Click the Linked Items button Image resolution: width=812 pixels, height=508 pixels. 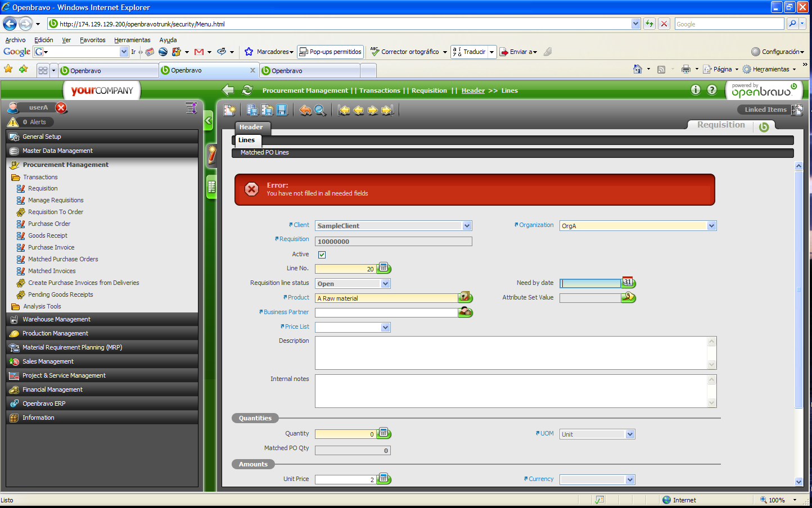point(765,110)
